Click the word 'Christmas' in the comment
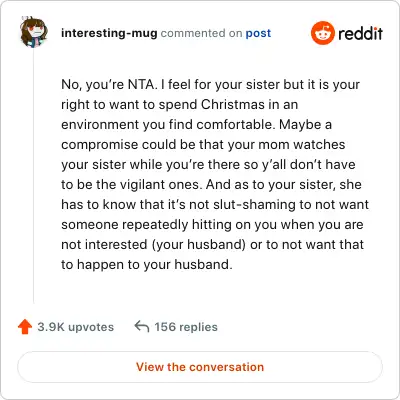Image resolution: width=400 pixels, height=400 pixels. click(x=233, y=104)
